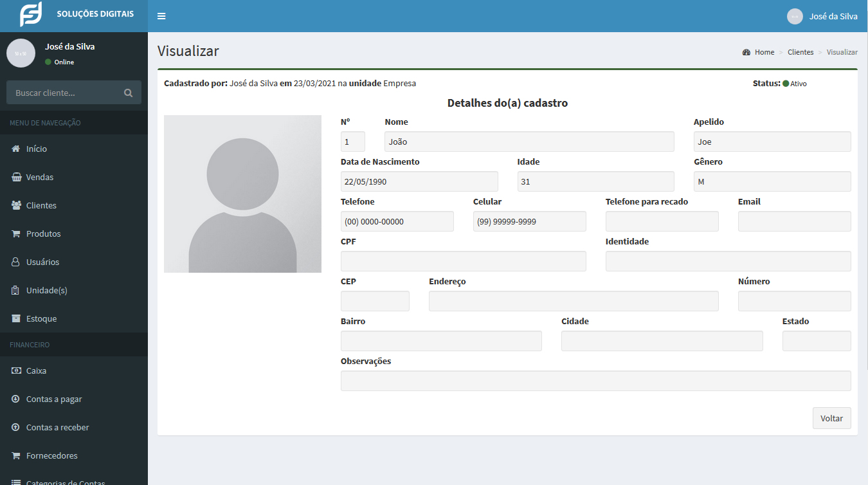The width and height of the screenshot is (868, 485).
Task: Click the Contas a receber arrow icon
Action: click(x=16, y=427)
